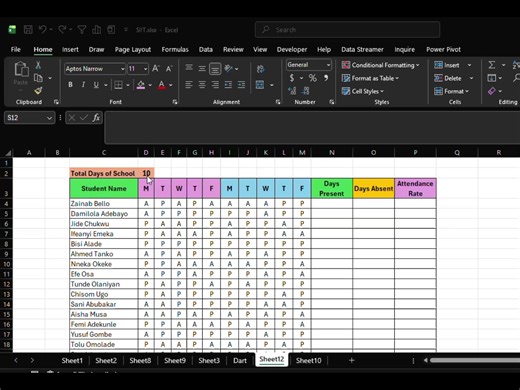Toggle Center horizontal alignment
This screenshot has width=520, height=390.
click(202, 85)
